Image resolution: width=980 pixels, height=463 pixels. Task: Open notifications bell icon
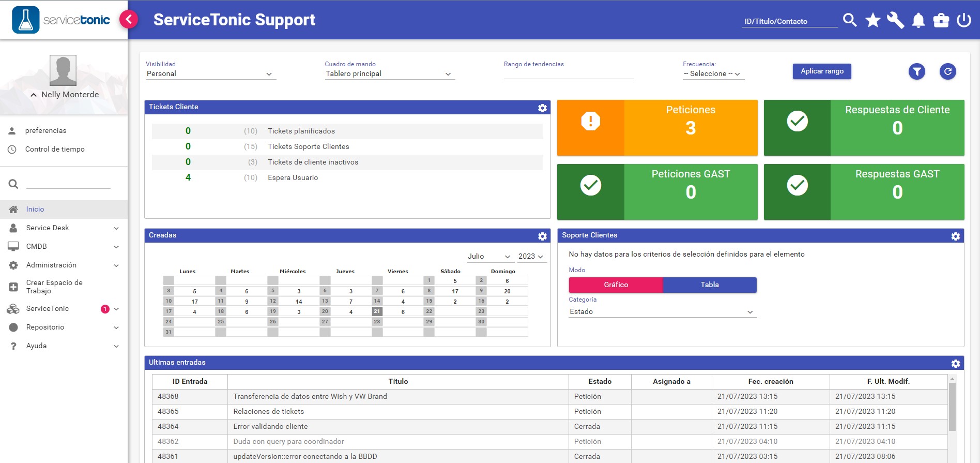(x=918, y=20)
